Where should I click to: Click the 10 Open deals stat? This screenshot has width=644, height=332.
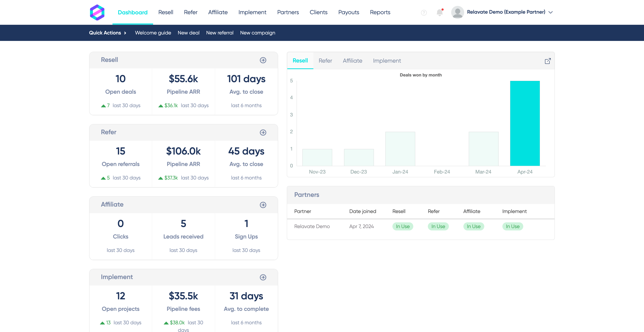point(121,85)
